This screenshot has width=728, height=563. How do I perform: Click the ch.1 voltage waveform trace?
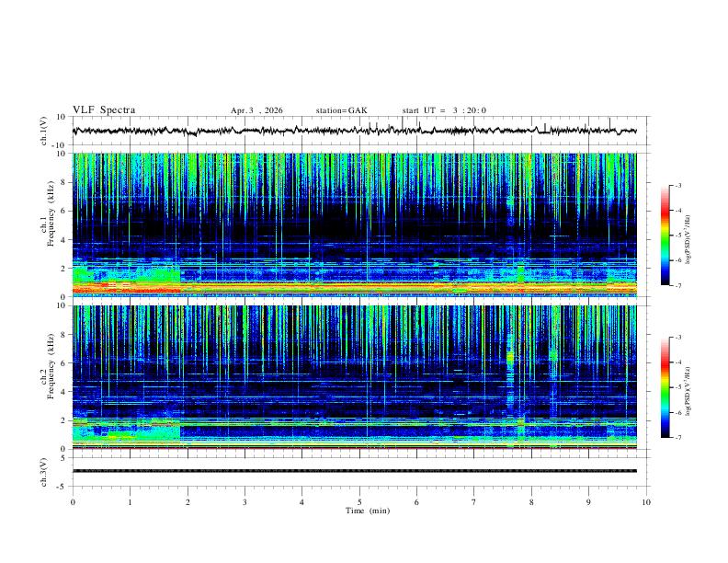[x=355, y=131]
